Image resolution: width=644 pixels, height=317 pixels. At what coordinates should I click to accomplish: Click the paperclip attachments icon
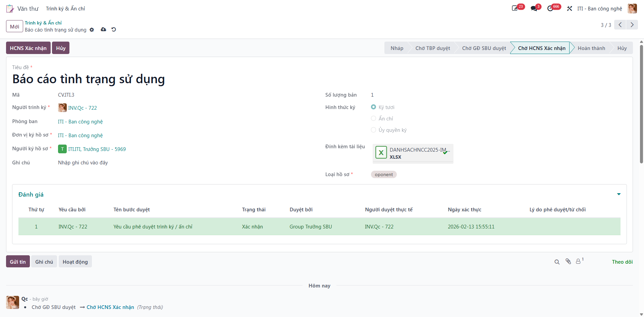click(x=568, y=261)
